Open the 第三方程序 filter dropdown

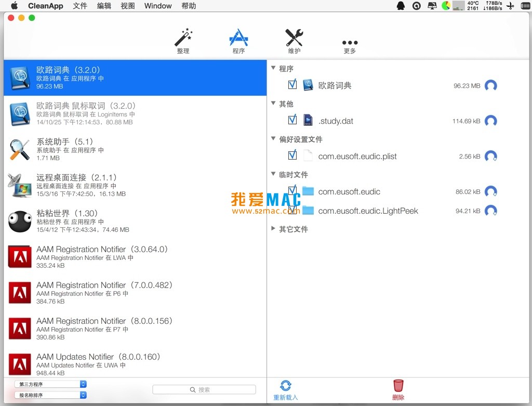click(x=50, y=384)
